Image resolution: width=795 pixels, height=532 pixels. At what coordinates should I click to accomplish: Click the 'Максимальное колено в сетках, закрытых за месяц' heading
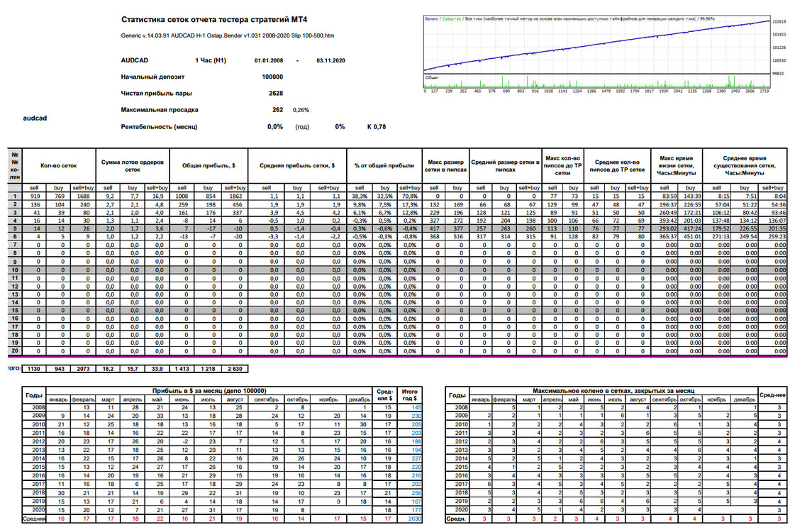point(613,391)
